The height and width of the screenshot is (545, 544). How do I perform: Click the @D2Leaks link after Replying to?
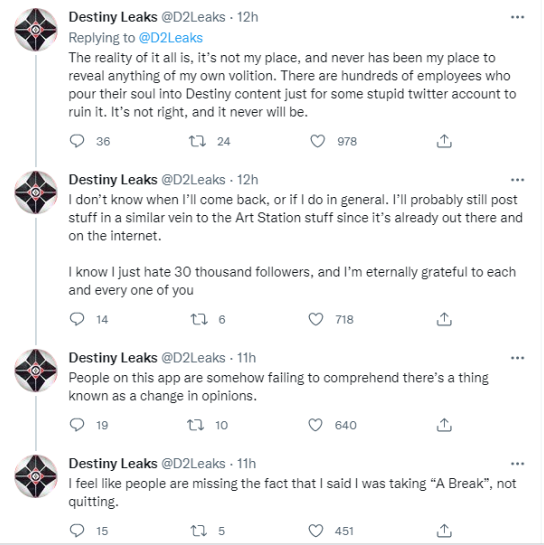tap(171, 38)
